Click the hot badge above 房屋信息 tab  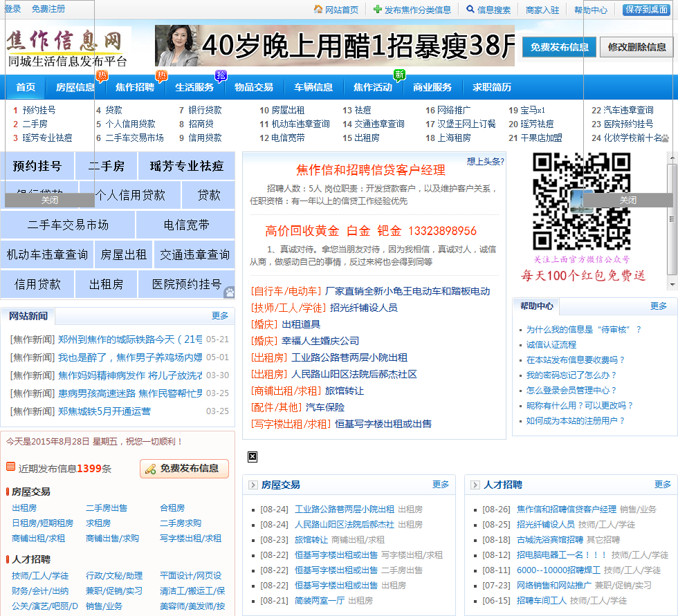pyautogui.click(x=102, y=77)
